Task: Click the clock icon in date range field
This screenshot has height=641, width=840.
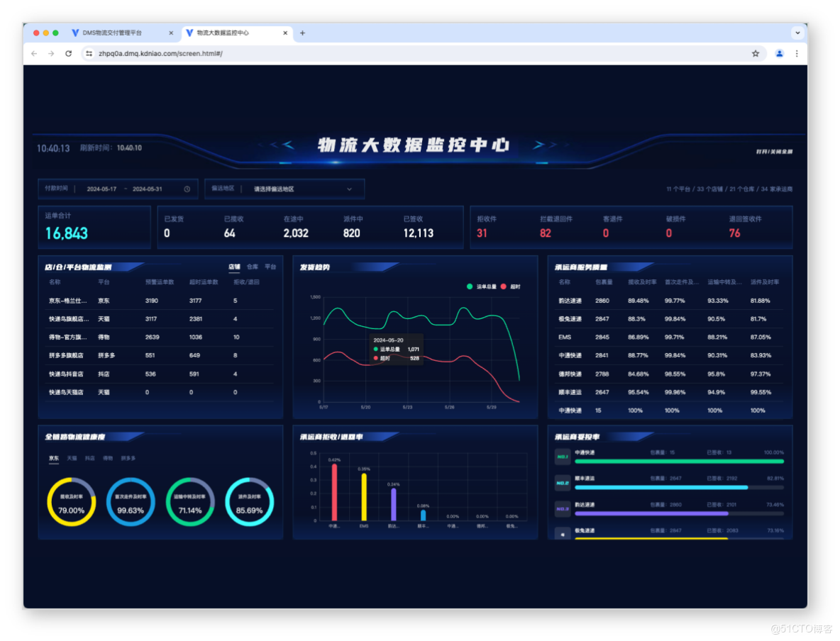Action: (x=187, y=189)
